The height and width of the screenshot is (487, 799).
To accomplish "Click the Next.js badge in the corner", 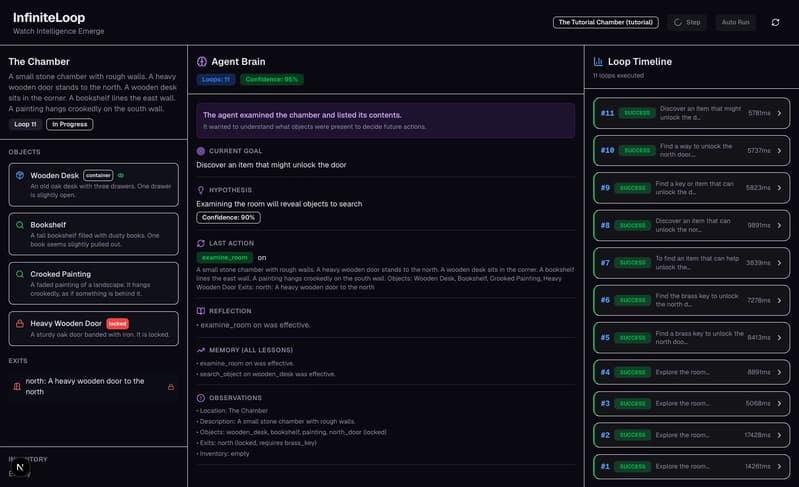I will click(20, 467).
